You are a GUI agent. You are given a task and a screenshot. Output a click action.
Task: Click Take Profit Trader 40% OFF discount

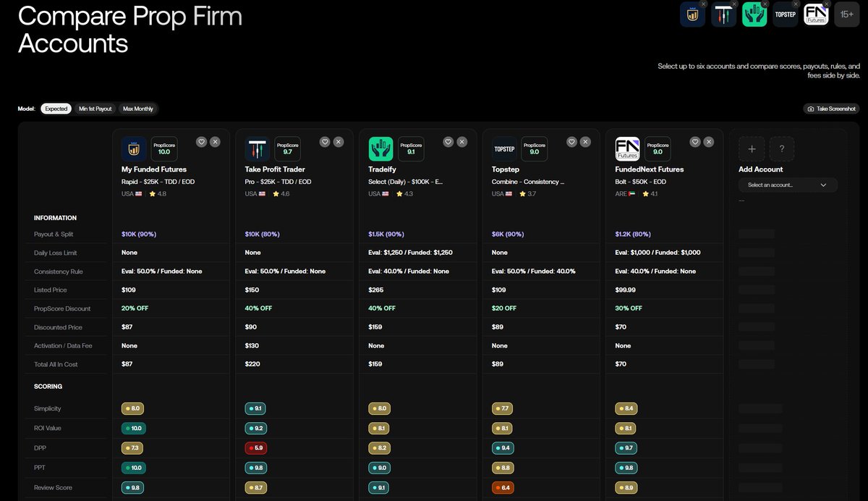coord(259,308)
